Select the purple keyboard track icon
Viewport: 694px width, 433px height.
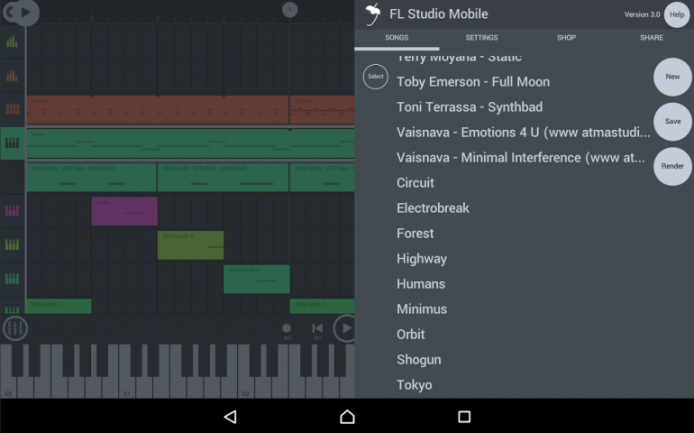[x=13, y=211]
